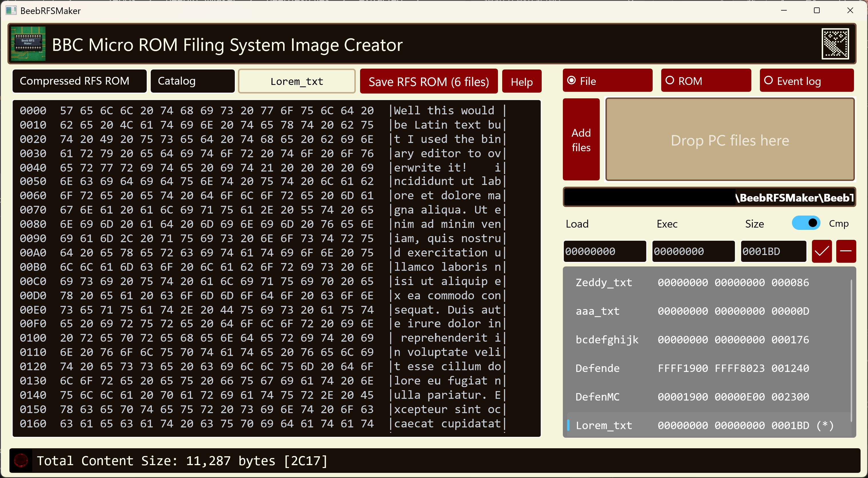Image resolution: width=868 pixels, height=478 pixels.
Task: Click the BBC Micro ROM Filing System title
Action: [227, 45]
